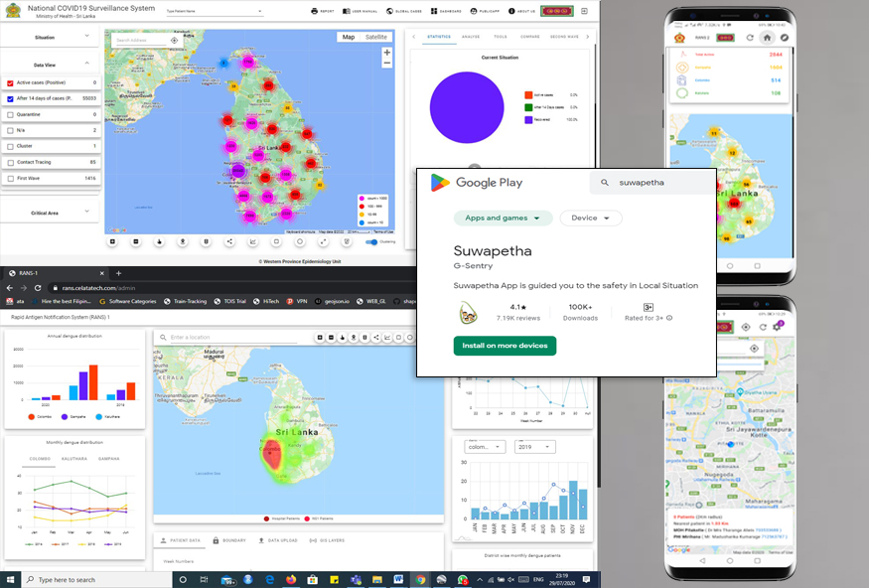Click the Search Address field
869x588 pixels.
[141, 41]
